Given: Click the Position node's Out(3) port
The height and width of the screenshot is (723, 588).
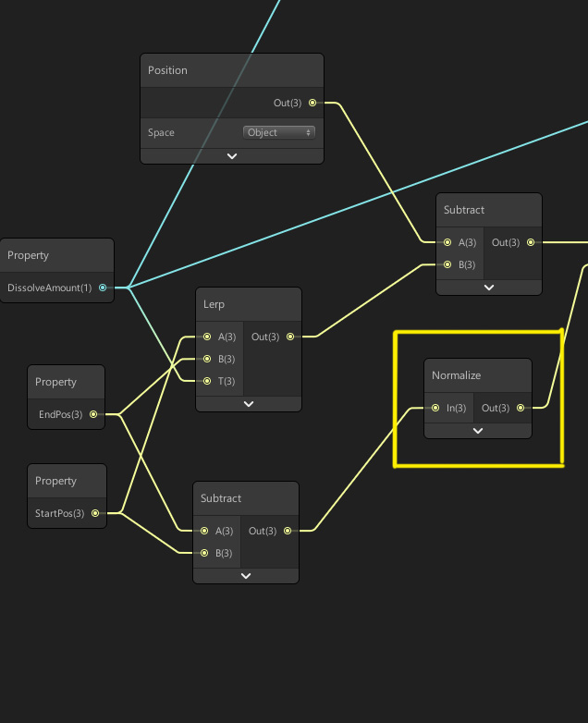Looking at the screenshot, I should (312, 103).
